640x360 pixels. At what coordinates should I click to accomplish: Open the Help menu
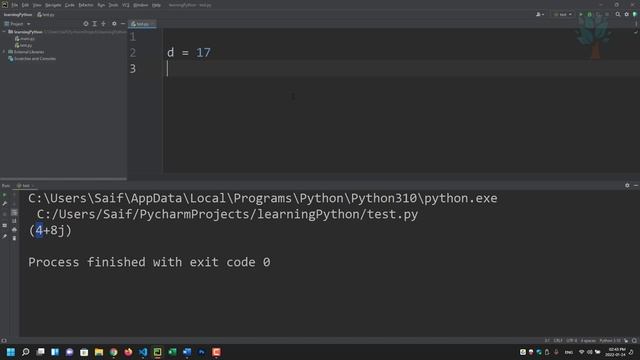point(156,5)
